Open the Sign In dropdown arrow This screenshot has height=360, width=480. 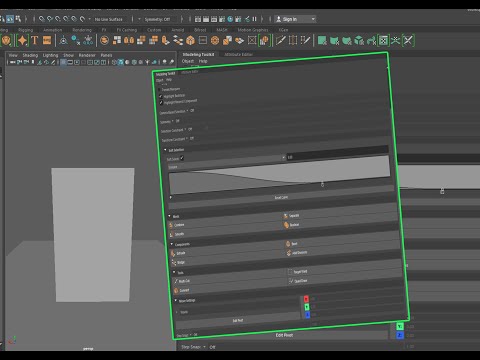[313, 19]
